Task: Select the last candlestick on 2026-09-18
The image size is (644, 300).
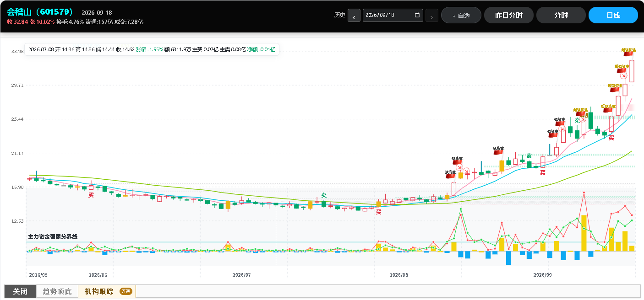Action: tap(632, 71)
